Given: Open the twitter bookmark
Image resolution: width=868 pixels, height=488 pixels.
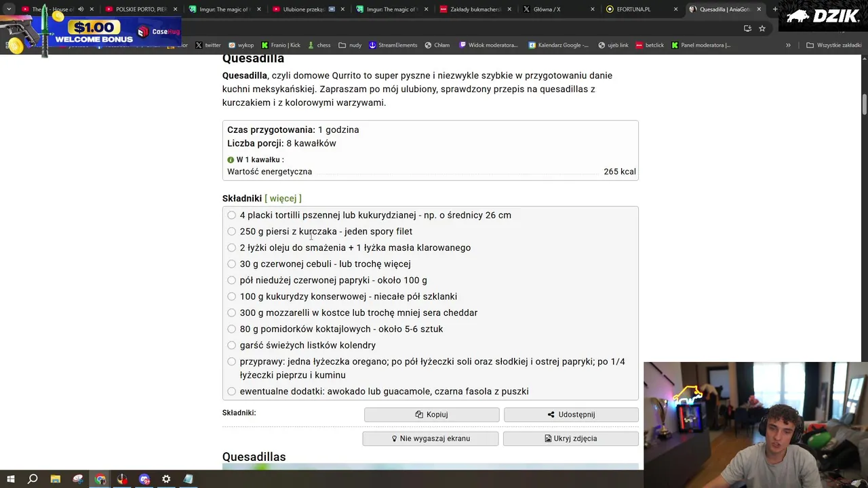Looking at the screenshot, I should click(x=208, y=45).
